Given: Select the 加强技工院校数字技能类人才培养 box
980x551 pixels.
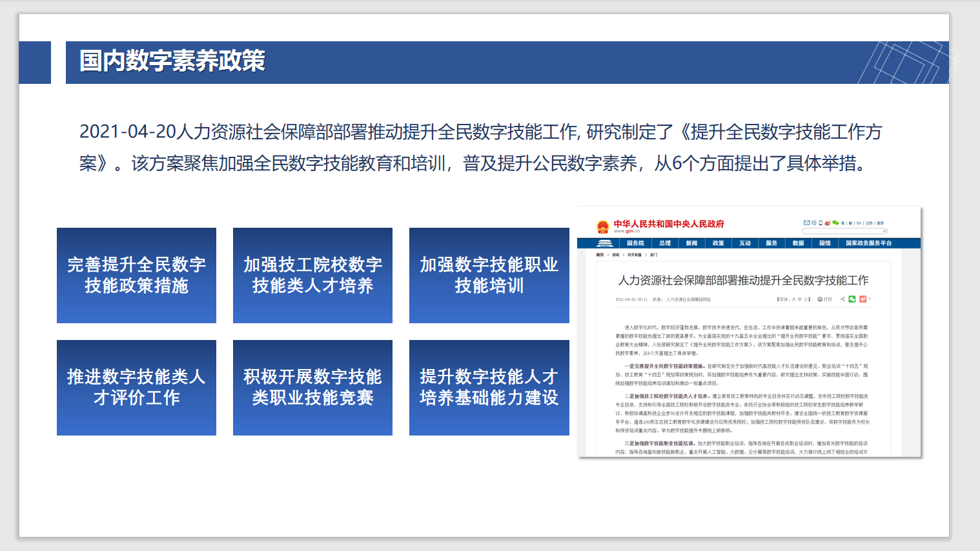Looking at the screenshot, I should tap(312, 275).
